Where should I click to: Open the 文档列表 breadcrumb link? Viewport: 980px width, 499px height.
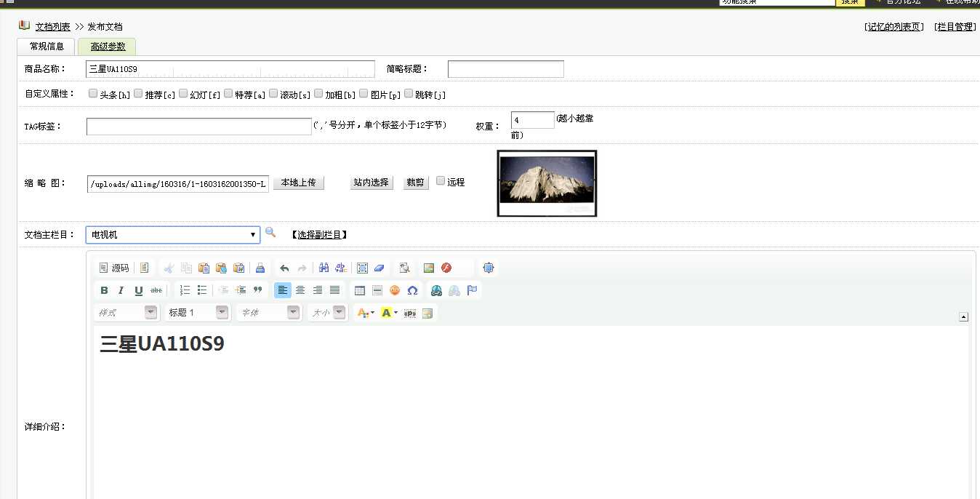click(x=53, y=27)
